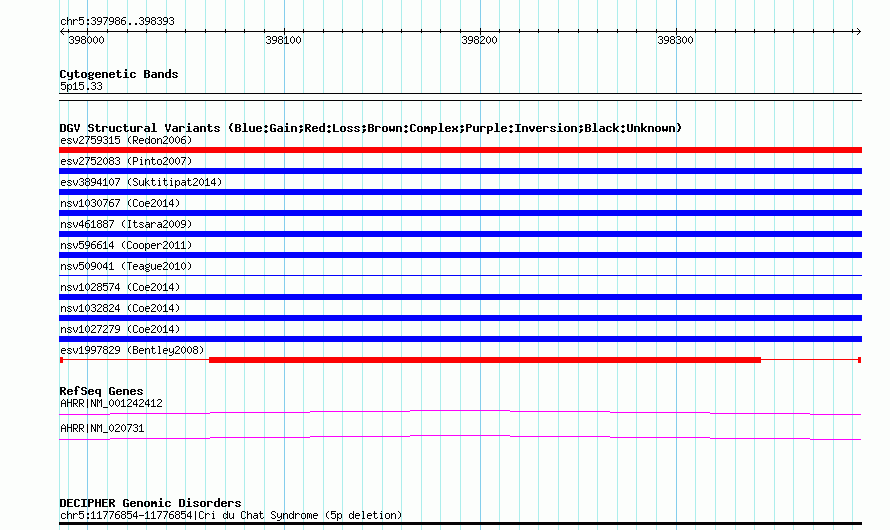Click the blue gain bar under nsv1030767
Image resolution: width=890 pixels, height=530 pixels.
tap(460, 213)
